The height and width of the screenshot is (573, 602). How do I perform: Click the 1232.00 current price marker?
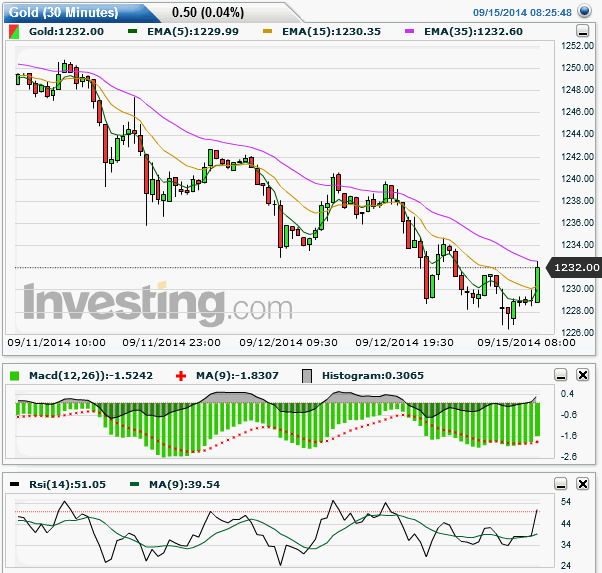[574, 267]
